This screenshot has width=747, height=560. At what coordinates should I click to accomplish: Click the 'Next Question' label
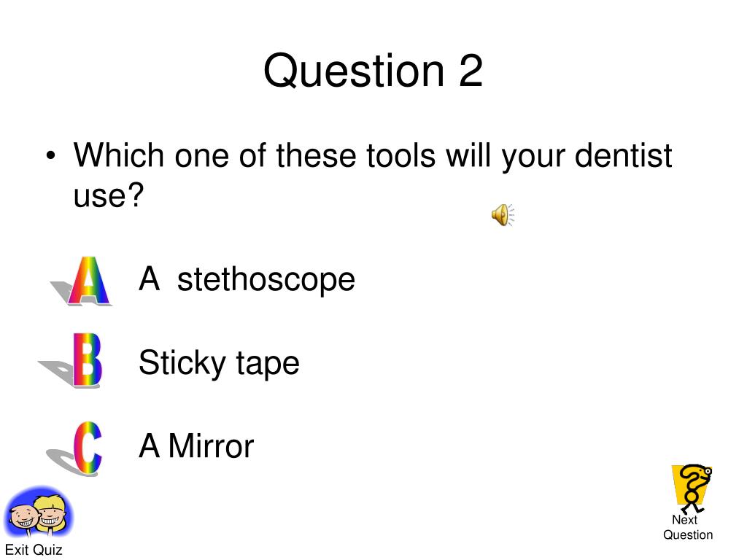(688, 527)
